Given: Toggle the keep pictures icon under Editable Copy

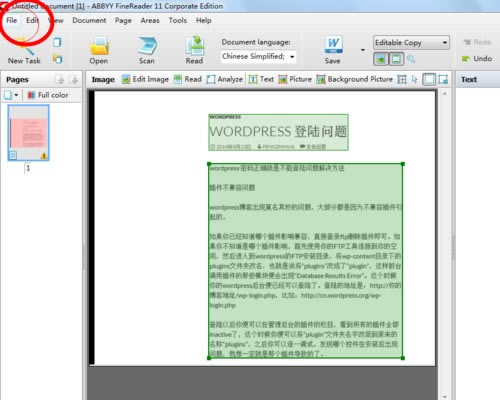Looking at the screenshot, I should pyautogui.click(x=381, y=59).
